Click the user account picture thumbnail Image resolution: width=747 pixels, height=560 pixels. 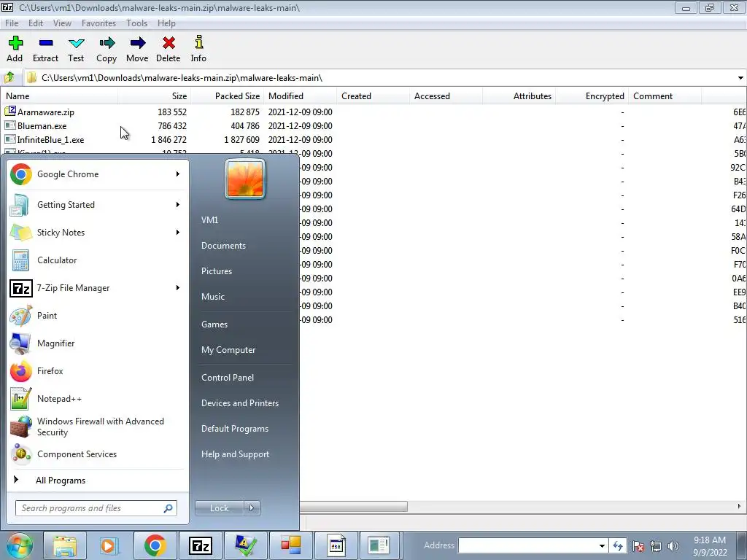pyautogui.click(x=245, y=179)
